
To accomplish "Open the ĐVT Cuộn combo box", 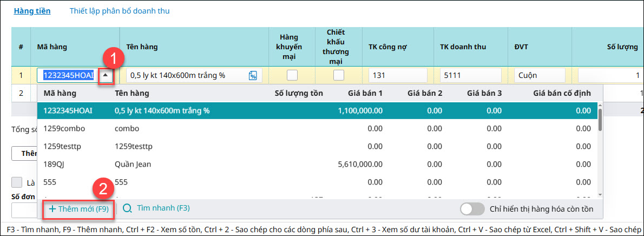I will (x=539, y=75).
